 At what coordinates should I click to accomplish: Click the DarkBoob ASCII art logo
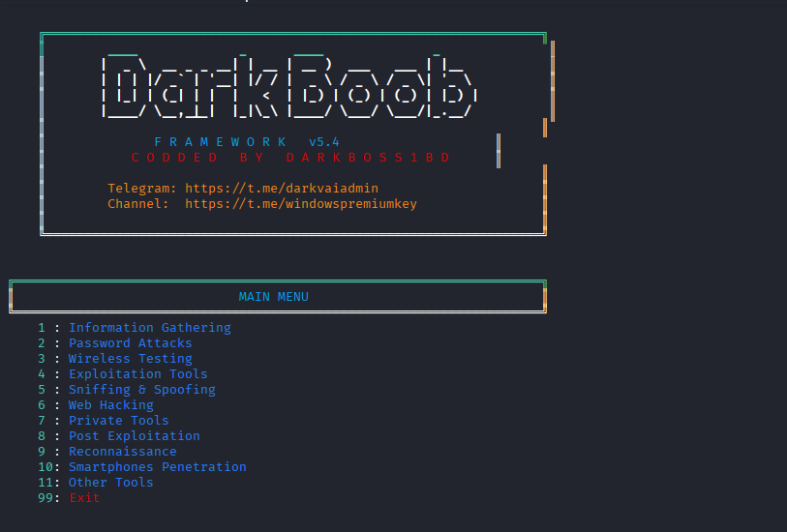288,85
